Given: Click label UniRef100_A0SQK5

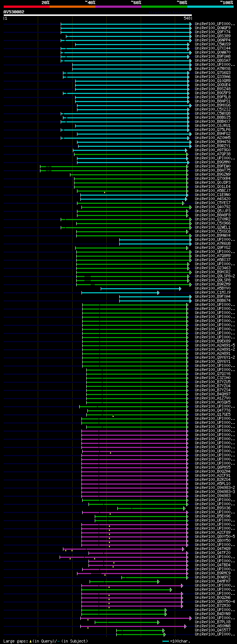Looking at the screenshot, I should [x=213, y=402].
